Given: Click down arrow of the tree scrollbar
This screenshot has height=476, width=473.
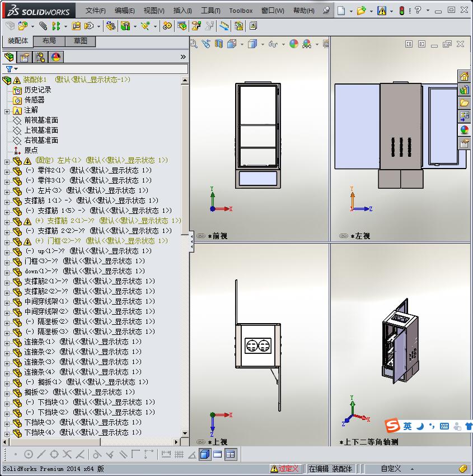Looking at the screenshot, I should (185, 433).
